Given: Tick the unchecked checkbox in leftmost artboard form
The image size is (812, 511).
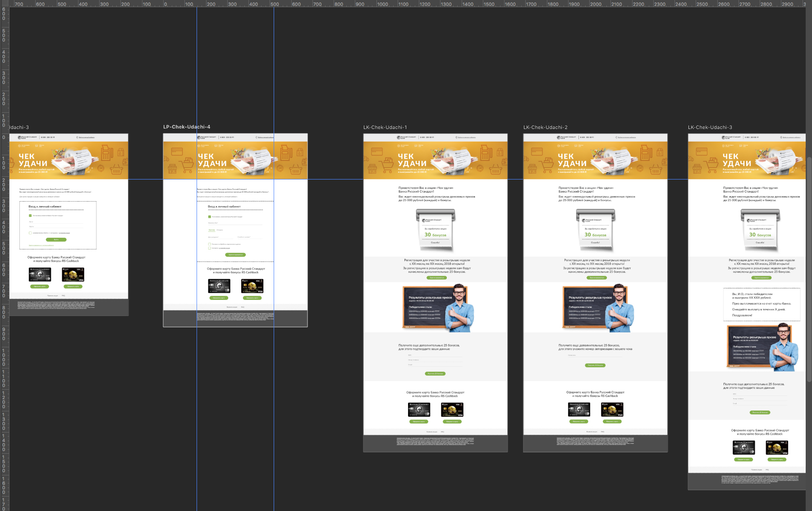Looking at the screenshot, I should [x=30, y=233].
